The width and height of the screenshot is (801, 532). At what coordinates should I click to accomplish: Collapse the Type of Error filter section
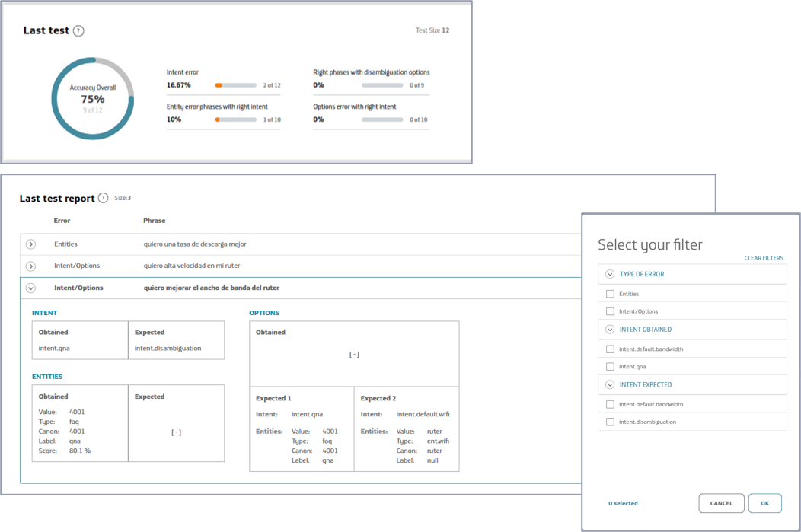[610, 274]
